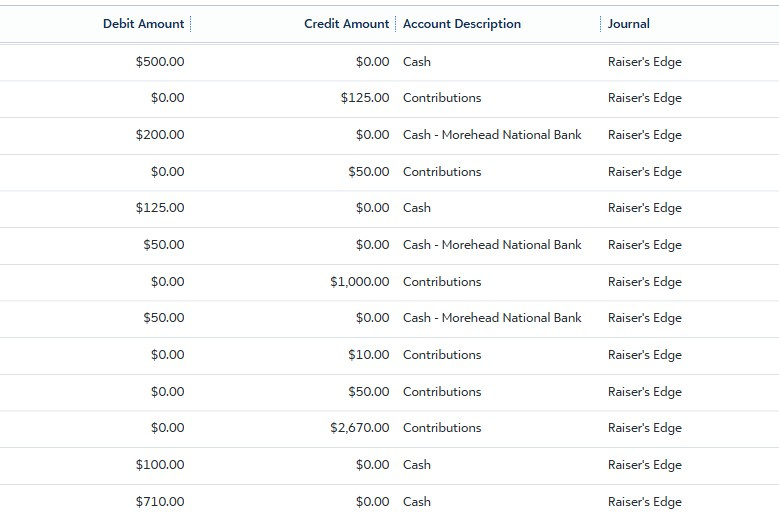Viewport: 779px width, 519px height.
Task: Click Contributions in the $2,670.00 row
Action: [x=442, y=428]
